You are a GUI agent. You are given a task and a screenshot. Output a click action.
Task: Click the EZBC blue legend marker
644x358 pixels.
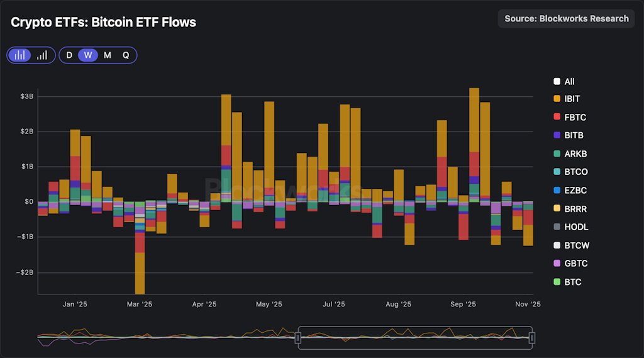click(x=557, y=191)
